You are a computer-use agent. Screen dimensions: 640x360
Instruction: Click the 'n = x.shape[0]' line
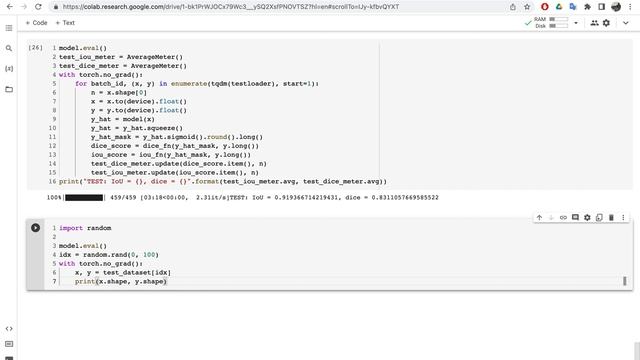[119, 93]
